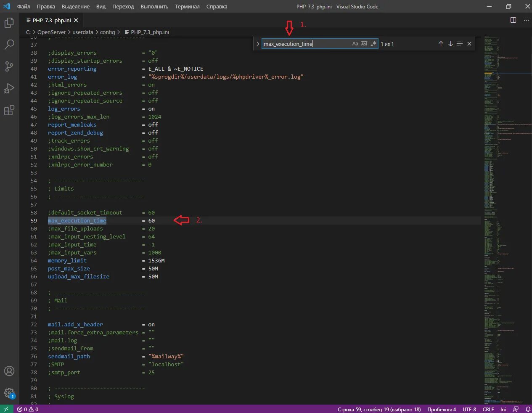The height and width of the screenshot is (413, 532).
Task: Open remote window indicator in status bar
Action: click(6, 409)
